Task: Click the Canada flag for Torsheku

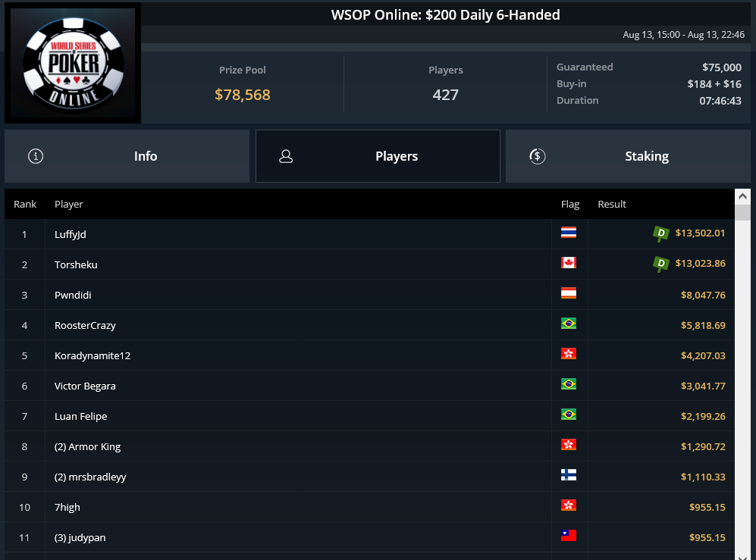Action: tap(569, 263)
